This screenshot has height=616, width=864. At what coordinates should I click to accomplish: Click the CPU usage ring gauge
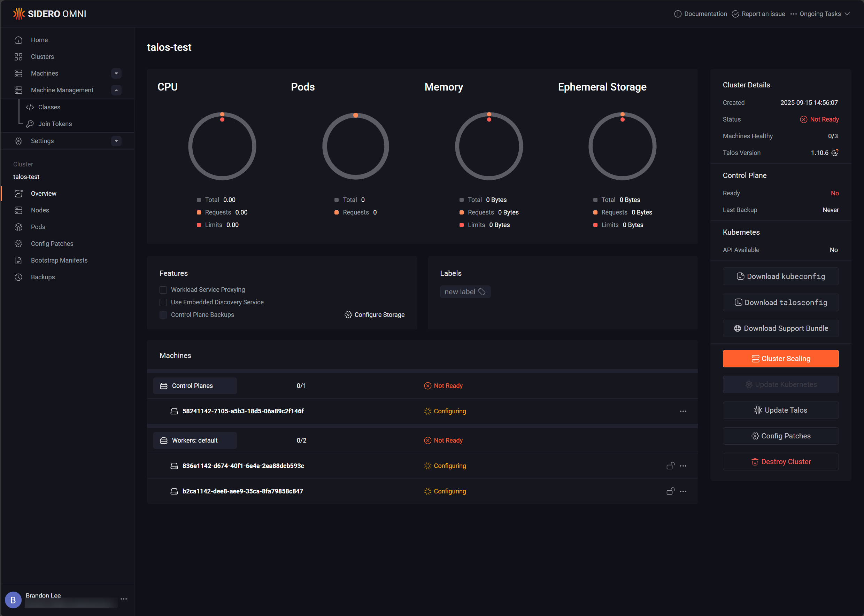pos(222,146)
